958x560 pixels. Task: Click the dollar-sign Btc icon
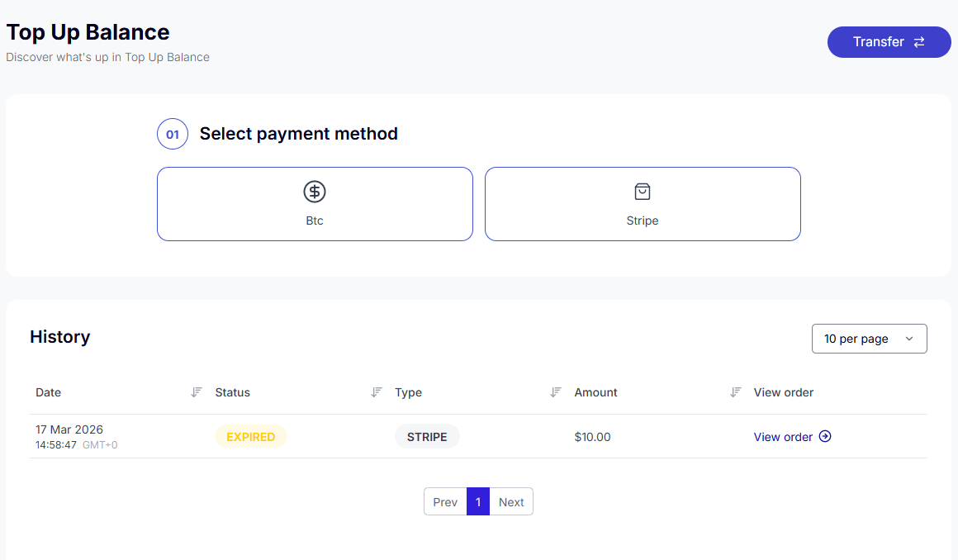[x=315, y=192]
